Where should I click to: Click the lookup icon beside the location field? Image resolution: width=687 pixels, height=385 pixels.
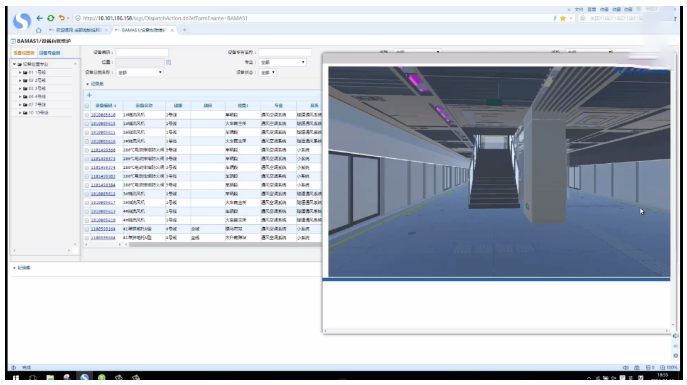(x=169, y=63)
